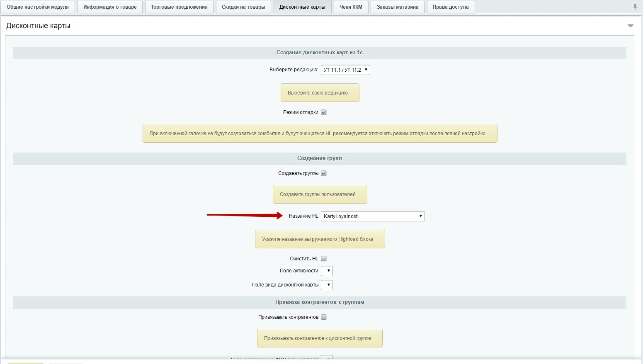This screenshot has height=364, width=643.
Task: Go to Торговые предложения tab
Action: click(179, 7)
